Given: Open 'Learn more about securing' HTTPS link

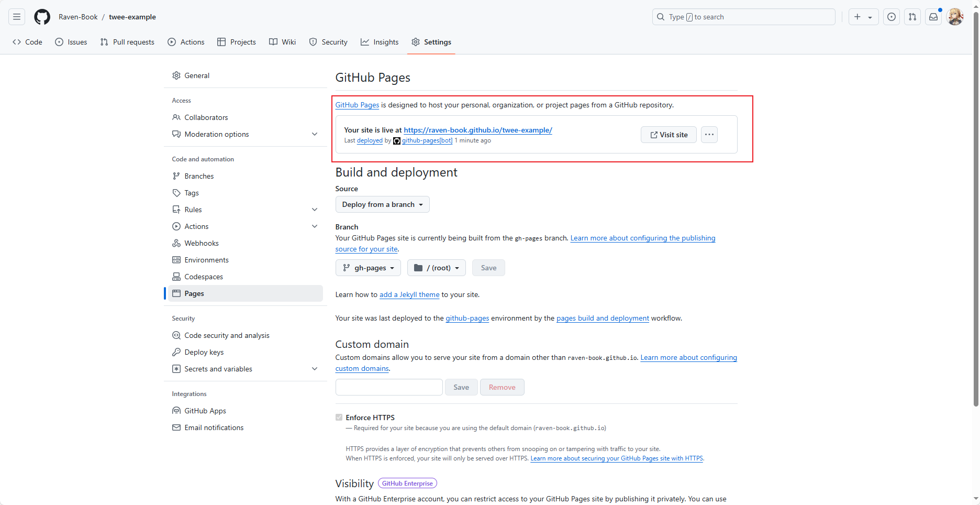Looking at the screenshot, I should 617,458.
